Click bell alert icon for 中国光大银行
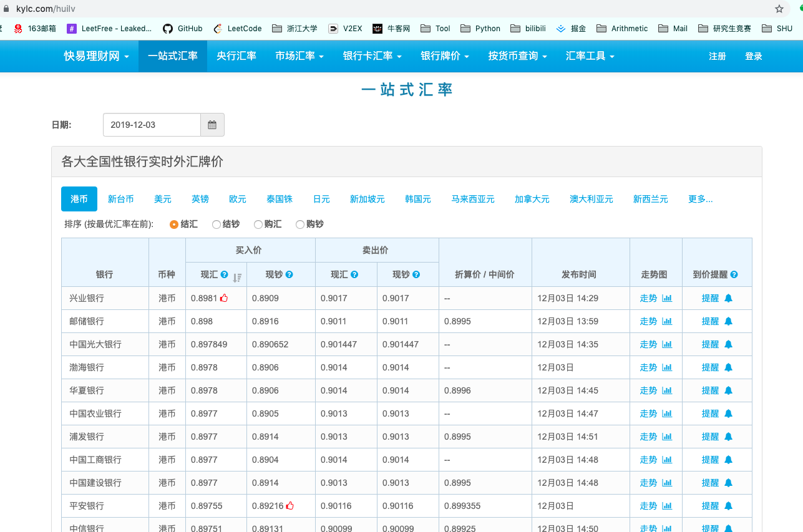Screen dimensions: 803x532 728,344
